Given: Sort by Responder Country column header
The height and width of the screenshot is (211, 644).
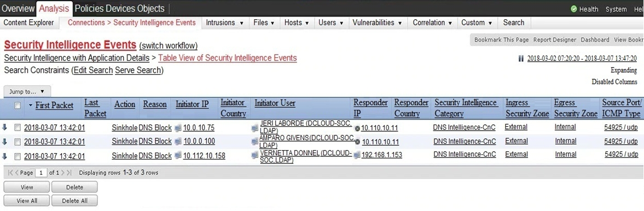Looking at the screenshot, I should click(411, 108).
